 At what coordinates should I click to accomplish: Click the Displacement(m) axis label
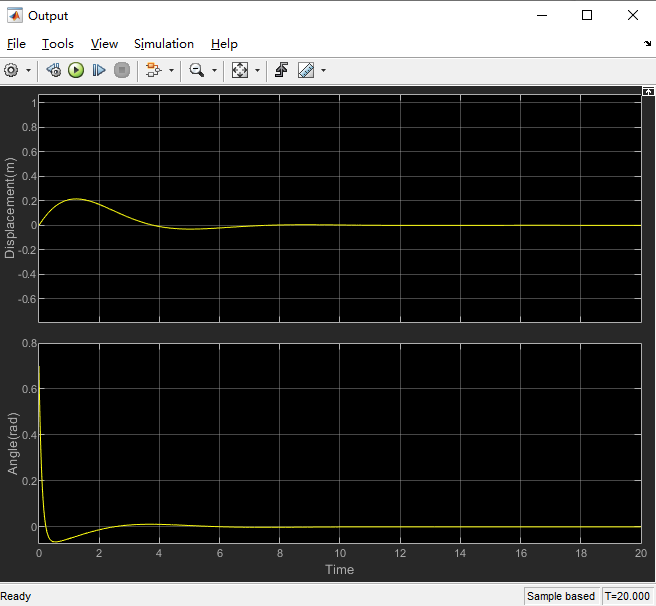click(x=10, y=208)
